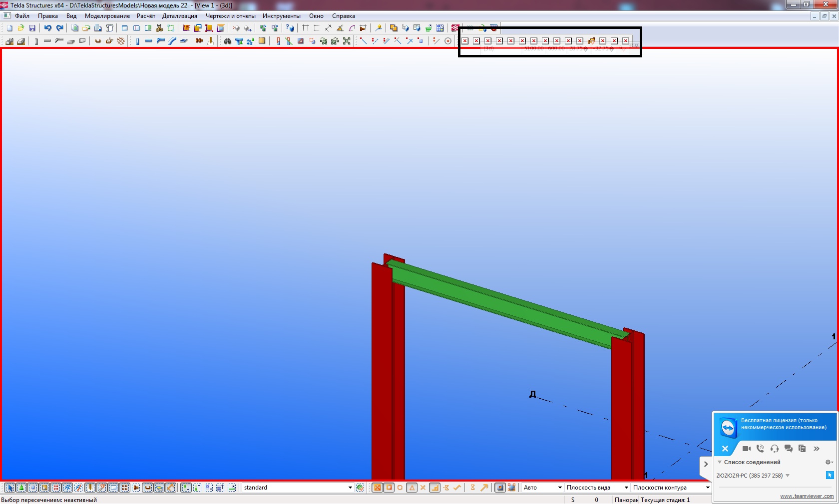This screenshot has height=504, width=839.
Task: Open the 'Моделирование' menu
Action: pyautogui.click(x=107, y=16)
